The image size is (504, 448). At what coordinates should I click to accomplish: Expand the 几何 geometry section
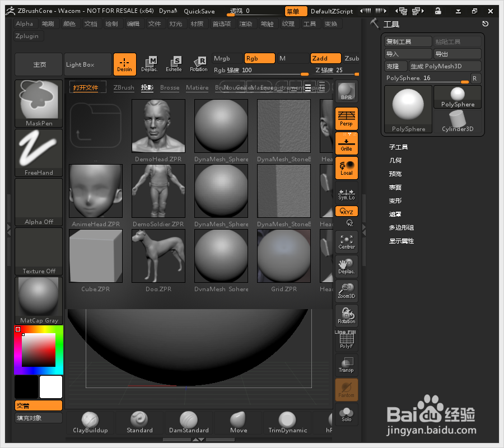pyautogui.click(x=395, y=160)
